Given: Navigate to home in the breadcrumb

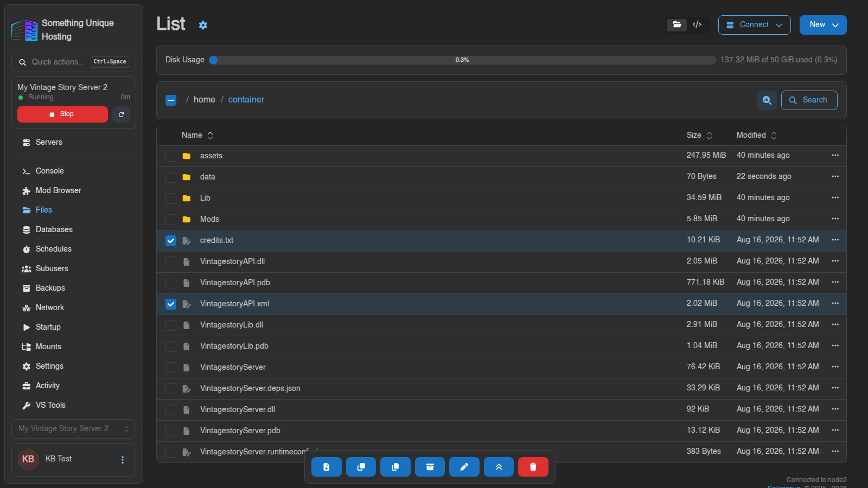Looking at the screenshot, I should click(205, 100).
